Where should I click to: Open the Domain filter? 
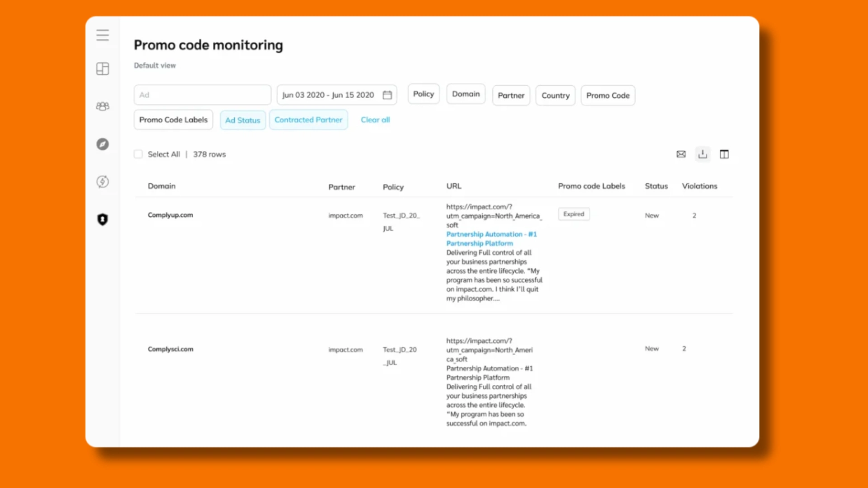pyautogui.click(x=466, y=94)
